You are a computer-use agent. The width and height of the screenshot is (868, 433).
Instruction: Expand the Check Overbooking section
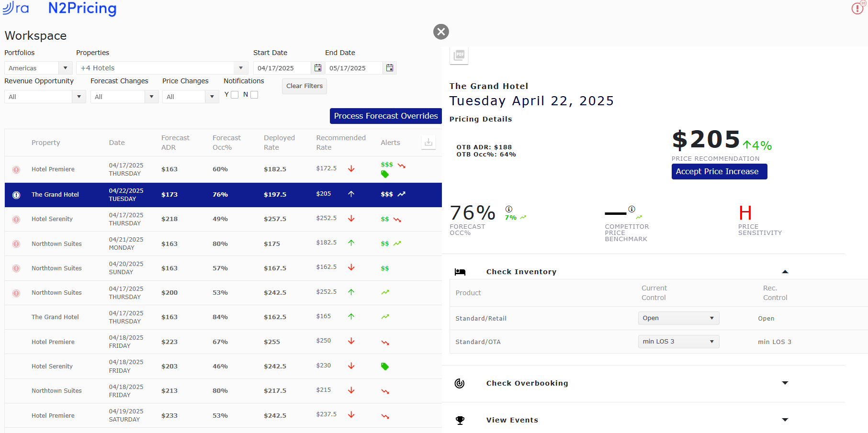(x=785, y=383)
